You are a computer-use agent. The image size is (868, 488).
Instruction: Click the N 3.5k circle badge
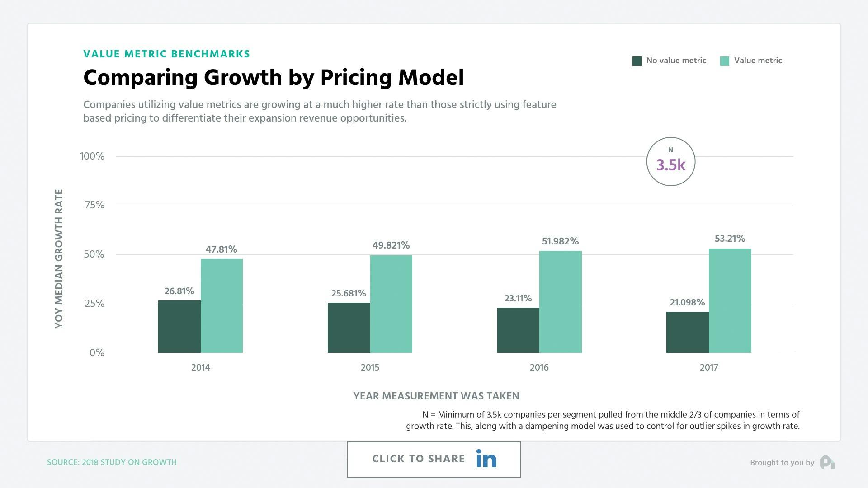[x=670, y=161]
